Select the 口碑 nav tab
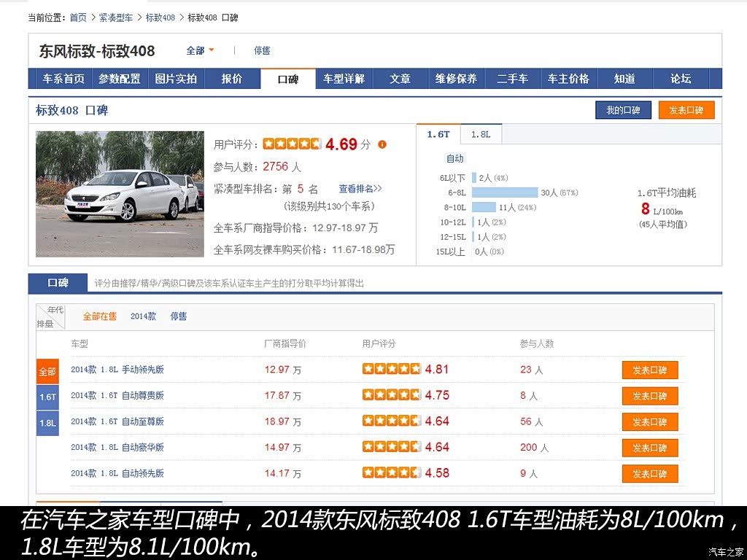Screen dimensions: 747x560 tap(288, 79)
